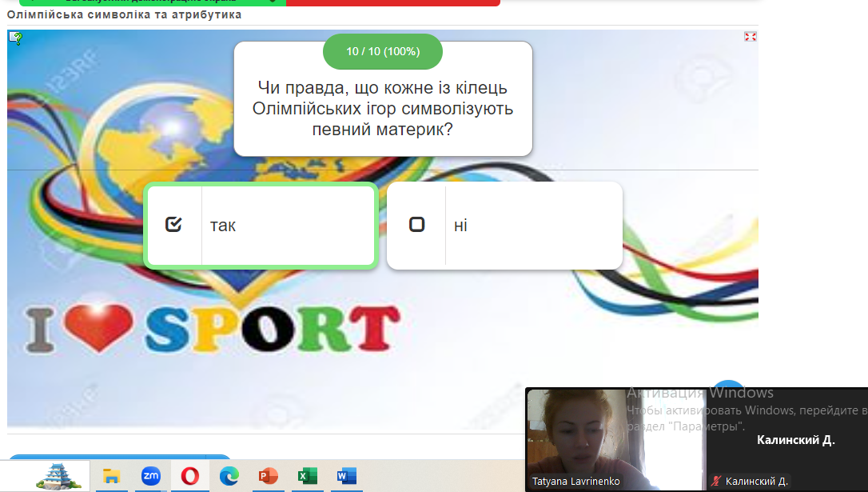Open the help icon in quiz corner
The image size is (868, 492).
[16, 38]
